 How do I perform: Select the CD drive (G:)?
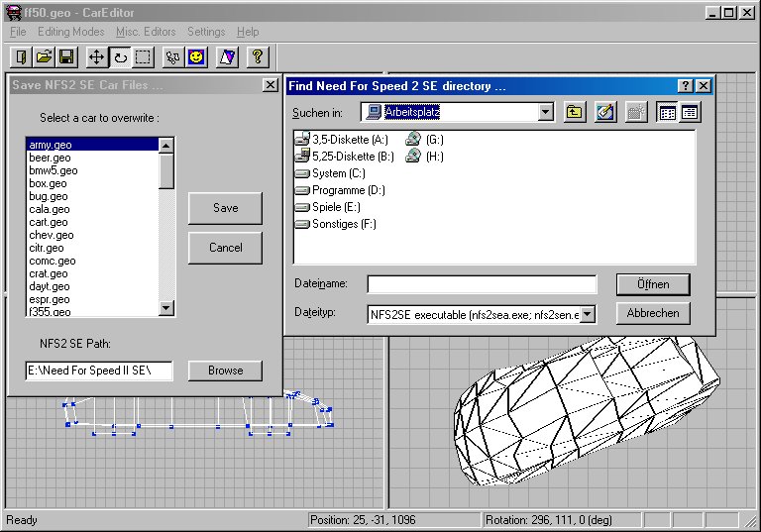point(425,140)
